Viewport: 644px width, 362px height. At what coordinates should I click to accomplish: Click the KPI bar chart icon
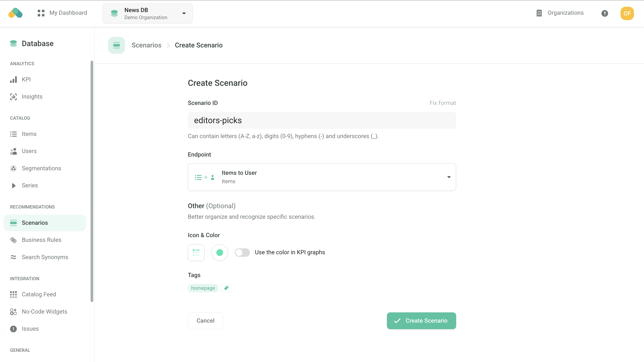click(x=13, y=79)
